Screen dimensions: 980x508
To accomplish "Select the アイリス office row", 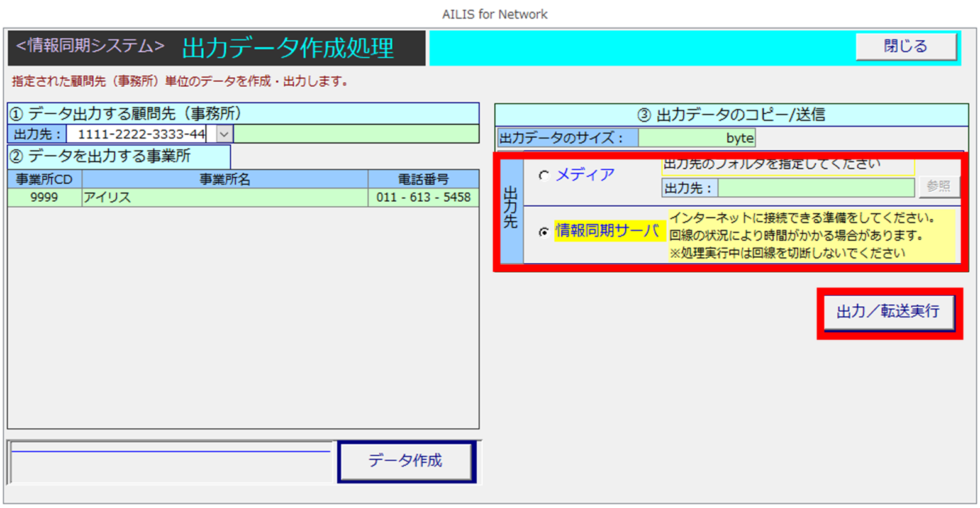I will (225, 197).
